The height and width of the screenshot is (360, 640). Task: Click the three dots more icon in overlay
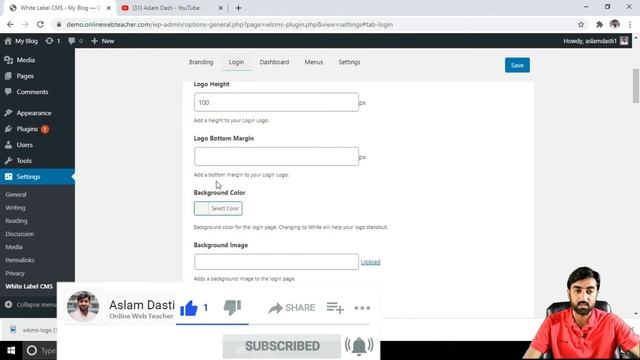[x=362, y=308]
